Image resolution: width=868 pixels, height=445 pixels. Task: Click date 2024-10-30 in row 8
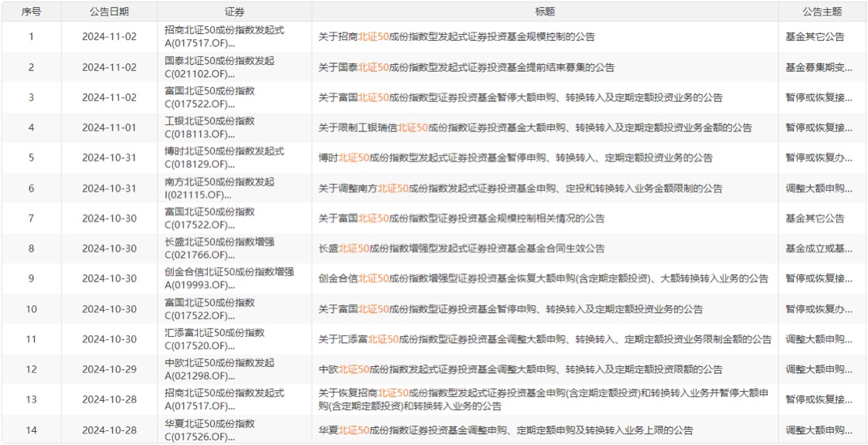coord(109,249)
